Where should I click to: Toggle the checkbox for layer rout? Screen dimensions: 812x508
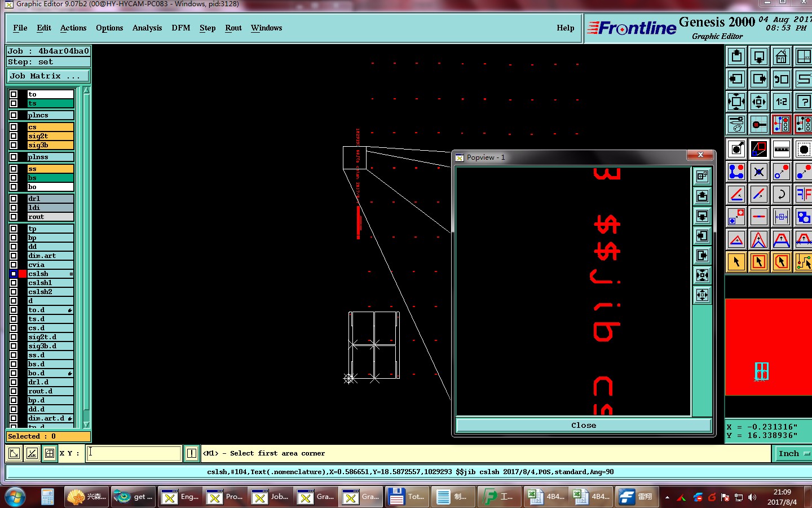(14, 217)
